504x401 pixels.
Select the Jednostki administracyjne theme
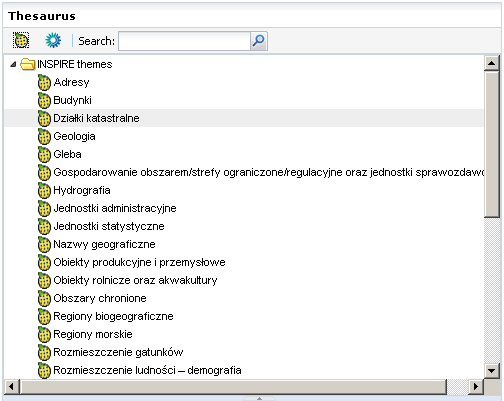[x=115, y=208]
